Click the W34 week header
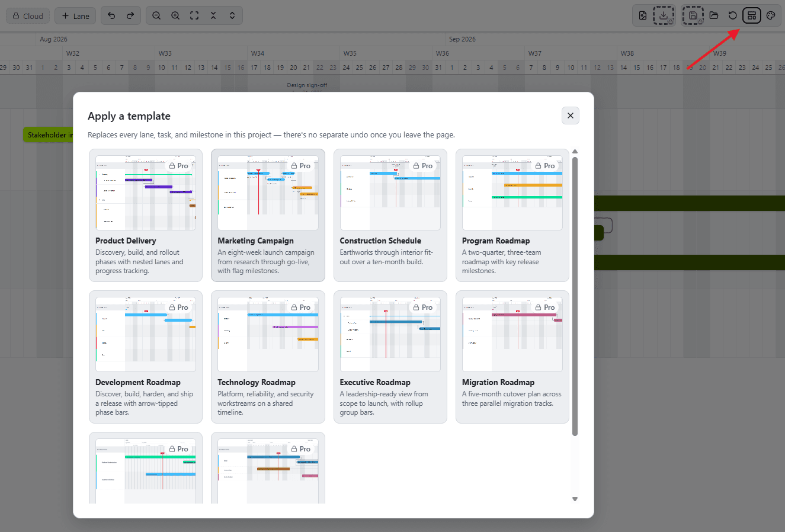 click(x=257, y=53)
